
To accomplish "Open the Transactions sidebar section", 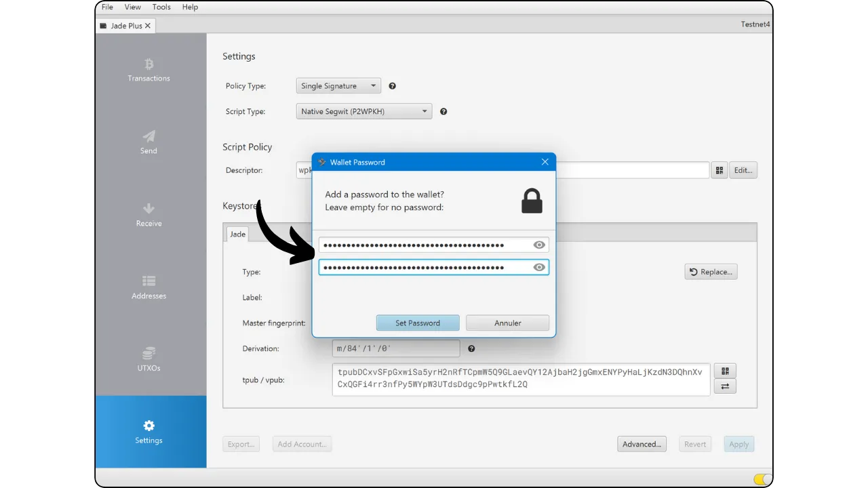I will tap(149, 70).
